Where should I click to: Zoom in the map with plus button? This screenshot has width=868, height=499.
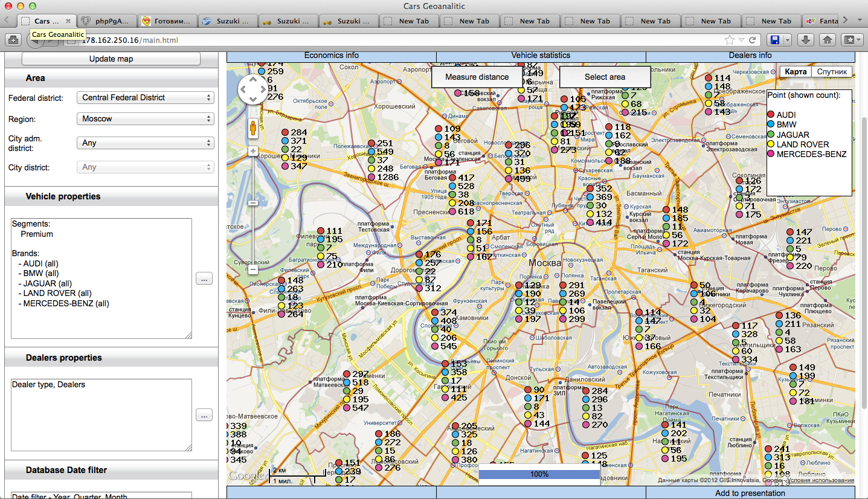(x=253, y=151)
